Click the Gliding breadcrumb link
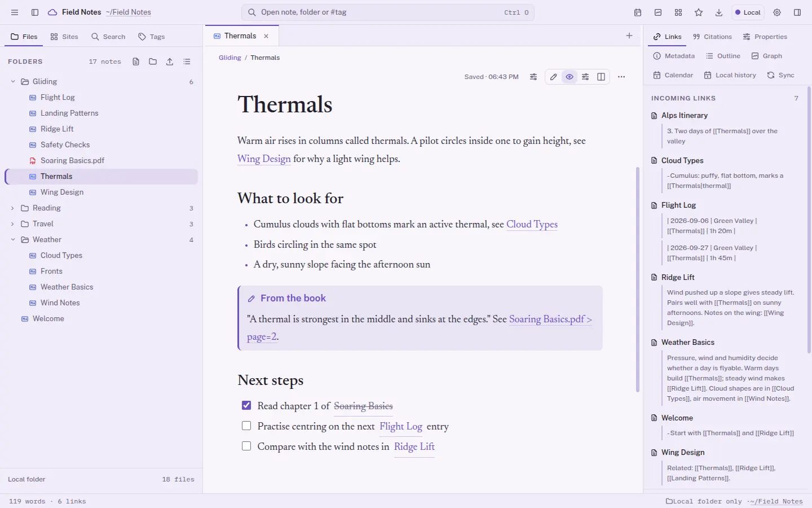 [230, 58]
